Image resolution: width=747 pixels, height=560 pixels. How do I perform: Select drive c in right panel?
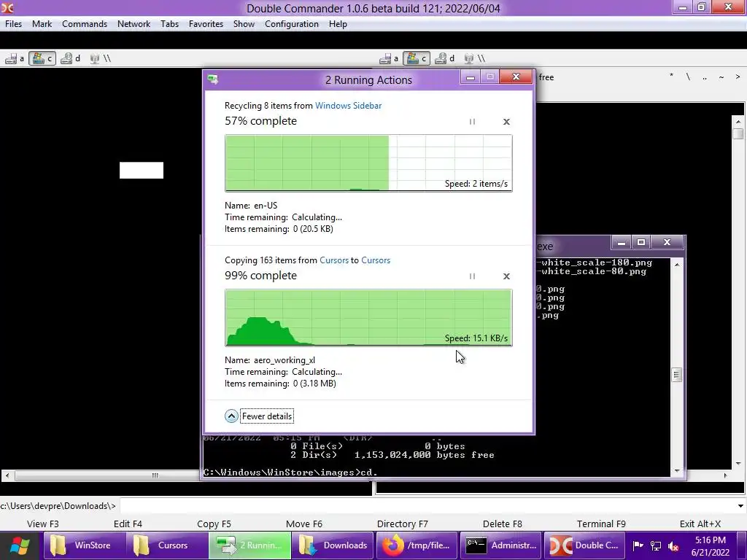click(x=417, y=58)
